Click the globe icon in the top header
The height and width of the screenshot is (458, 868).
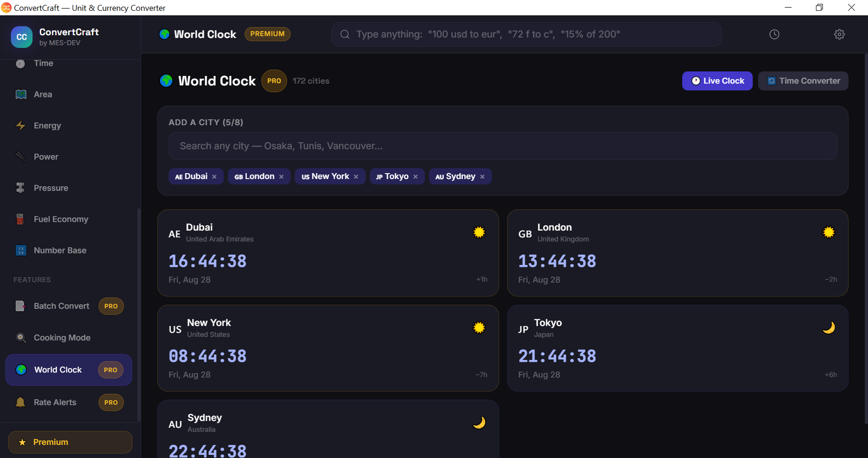pyautogui.click(x=164, y=34)
